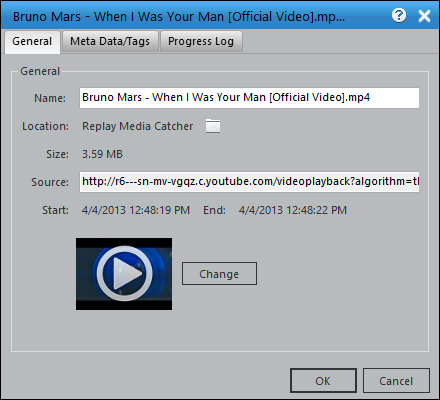Click the help question mark icon
Viewport: 440px width, 400px height.
pyautogui.click(x=399, y=15)
